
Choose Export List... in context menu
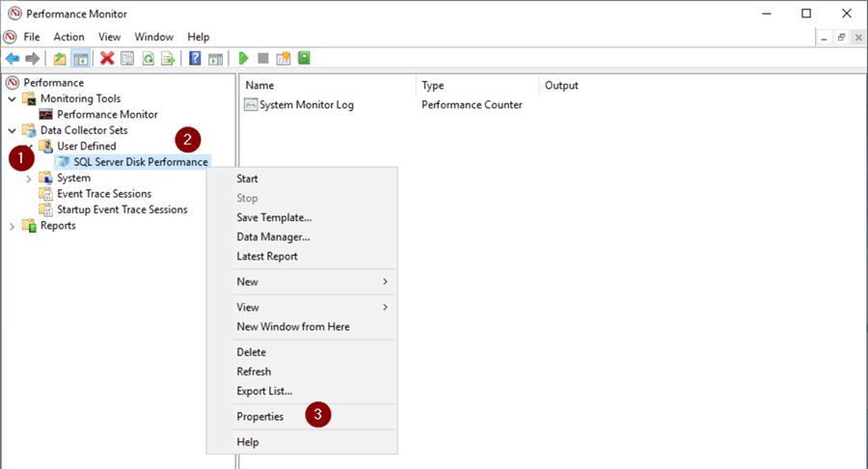coord(302,391)
